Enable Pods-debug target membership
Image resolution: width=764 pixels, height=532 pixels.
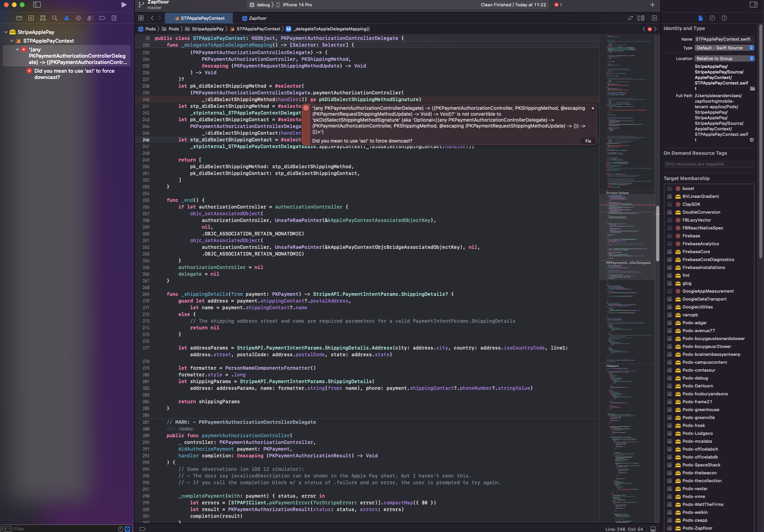pyautogui.click(x=669, y=378)
